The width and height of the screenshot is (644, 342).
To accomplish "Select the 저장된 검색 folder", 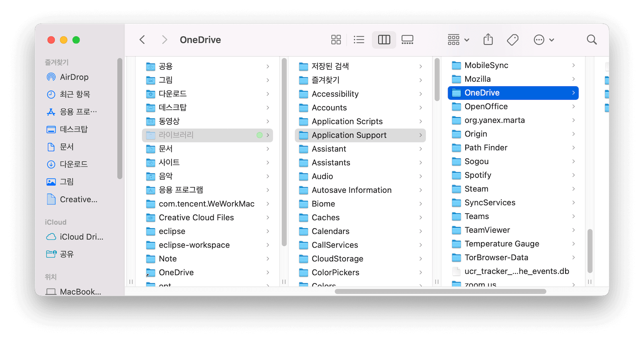I will [360, 66].
